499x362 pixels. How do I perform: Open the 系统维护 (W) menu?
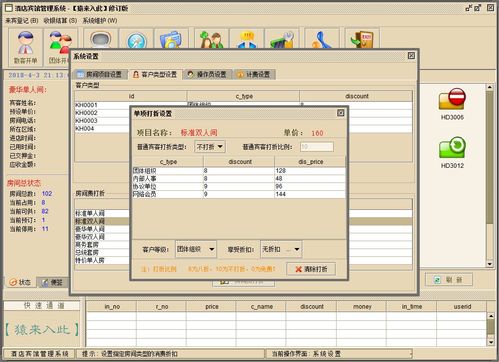(x=100, y=21)
